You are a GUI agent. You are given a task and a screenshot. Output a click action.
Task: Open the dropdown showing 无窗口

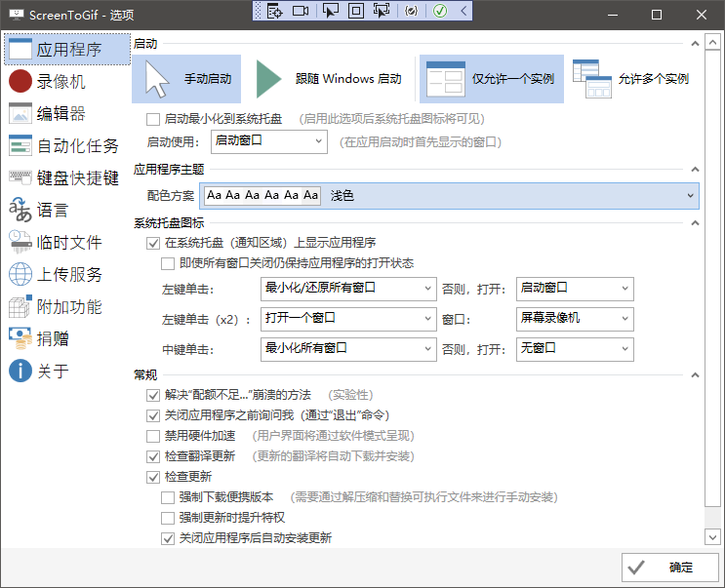[x=575, y=349]
